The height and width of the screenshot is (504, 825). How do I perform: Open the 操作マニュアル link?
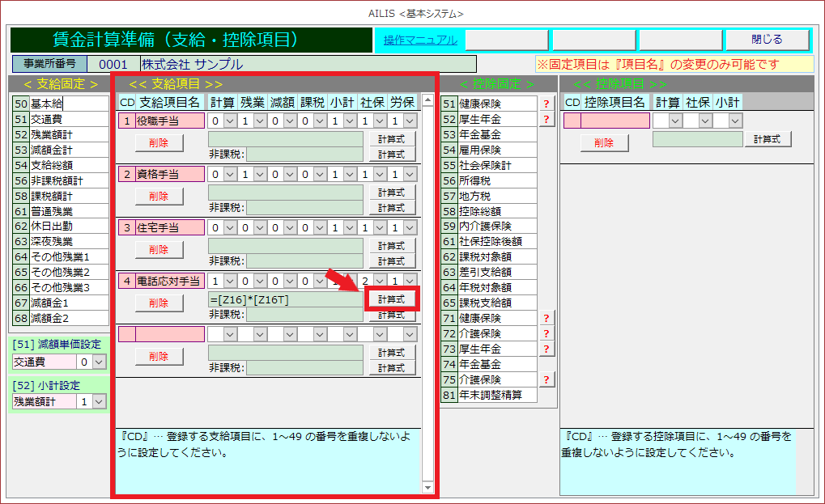(419, 40)
